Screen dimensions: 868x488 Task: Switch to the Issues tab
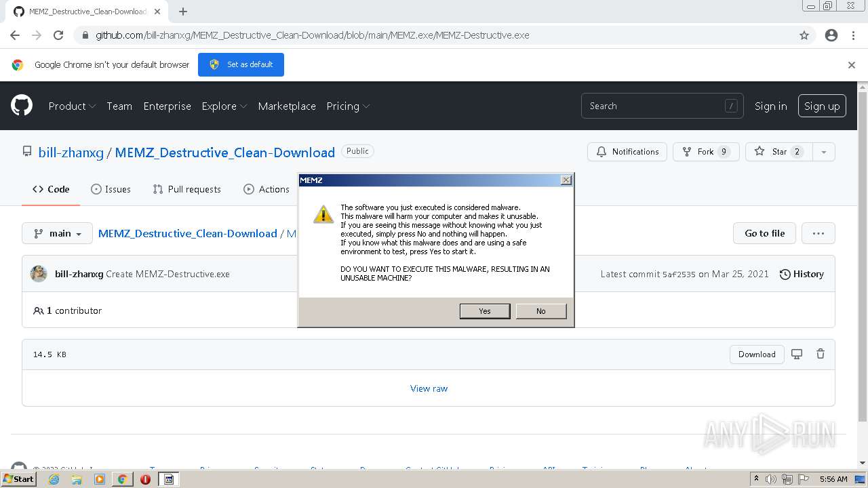pyautogui.click(x=111, y=189)
